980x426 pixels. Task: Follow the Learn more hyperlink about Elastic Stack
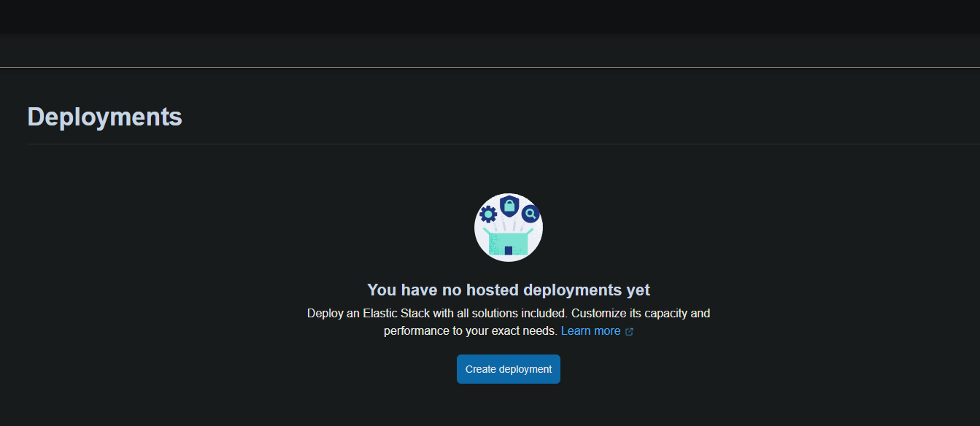tap(590, 330)
